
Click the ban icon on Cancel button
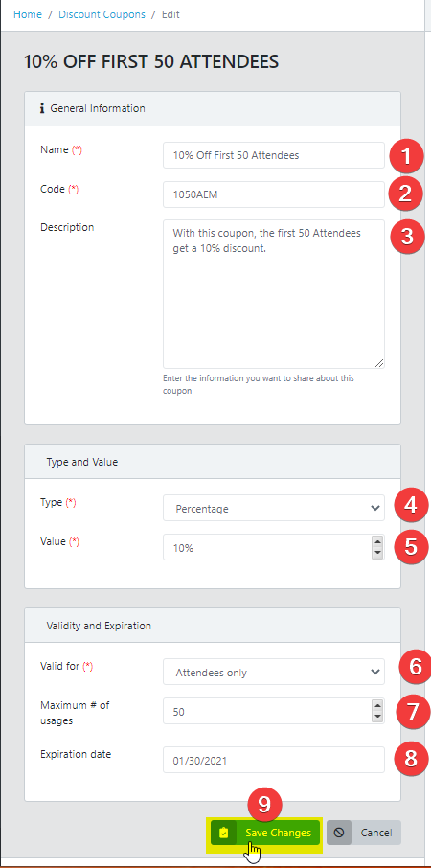coord(339,833)
